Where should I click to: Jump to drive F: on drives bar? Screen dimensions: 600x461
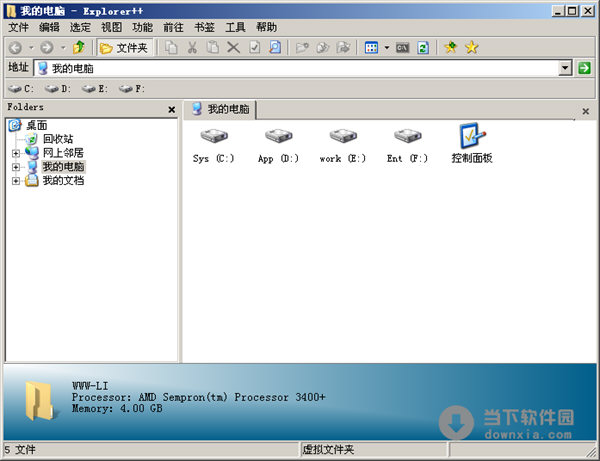tap(132, 89)
